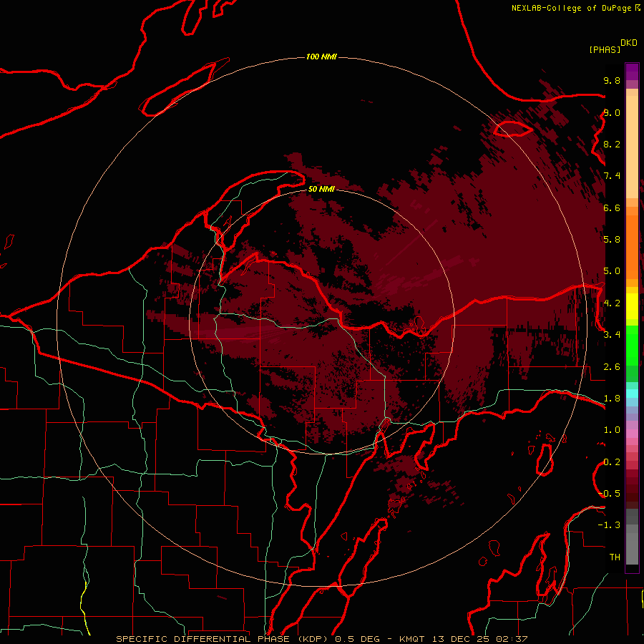
Task: Click the 5.8 value on the color scale
Action: tap(612, 239)
